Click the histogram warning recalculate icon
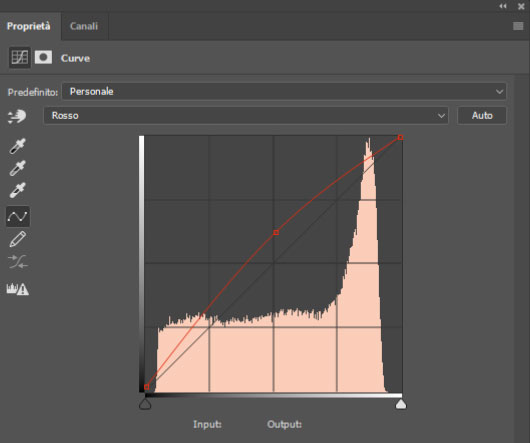Screen dimensions: 530x443 point(18,289)
